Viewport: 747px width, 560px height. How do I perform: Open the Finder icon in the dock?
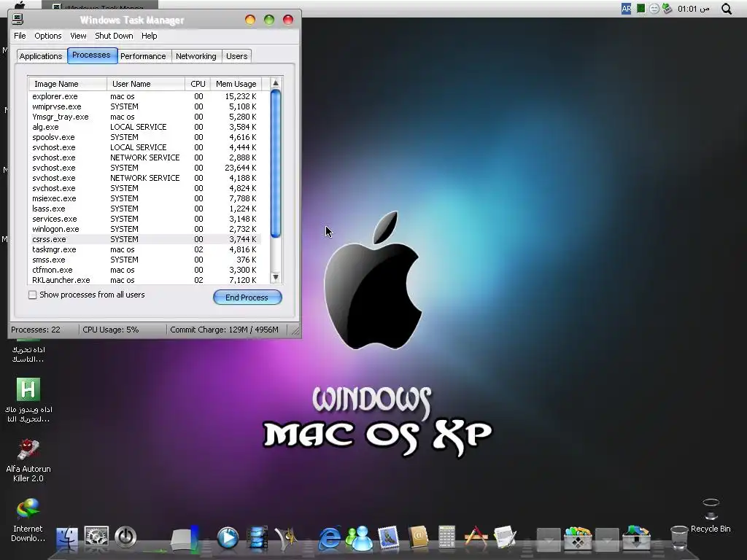(67, 538)
